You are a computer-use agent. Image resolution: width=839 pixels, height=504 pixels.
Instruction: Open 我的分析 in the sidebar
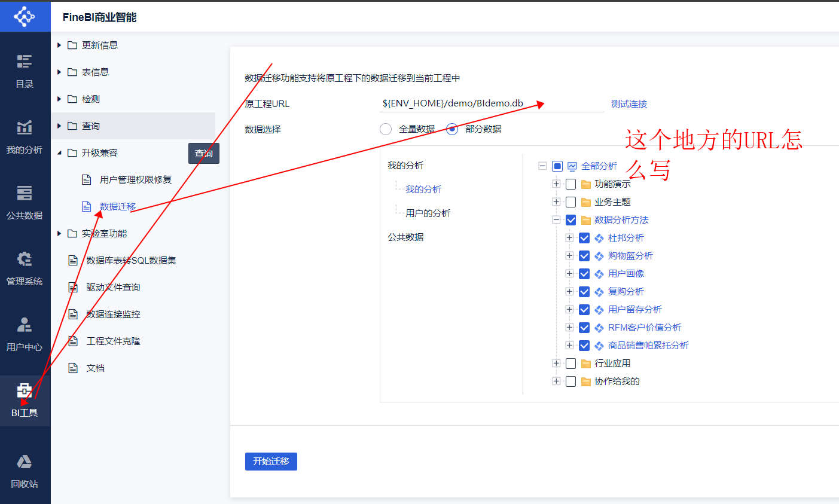pos(25,136)
